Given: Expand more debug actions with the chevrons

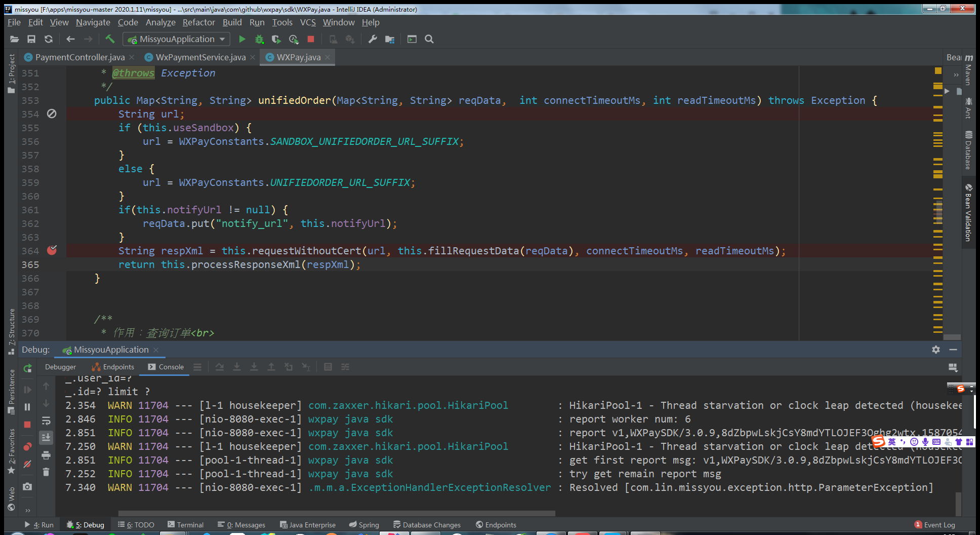Looking at the screenshot, I should [x=28, y=510].
